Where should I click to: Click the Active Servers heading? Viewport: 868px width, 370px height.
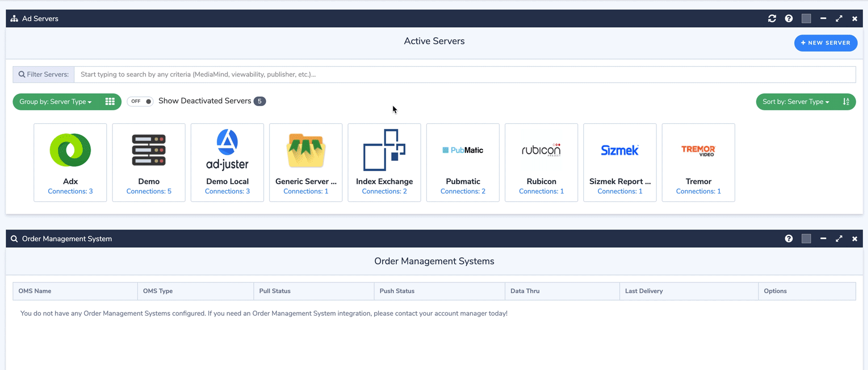coord(434,41)
